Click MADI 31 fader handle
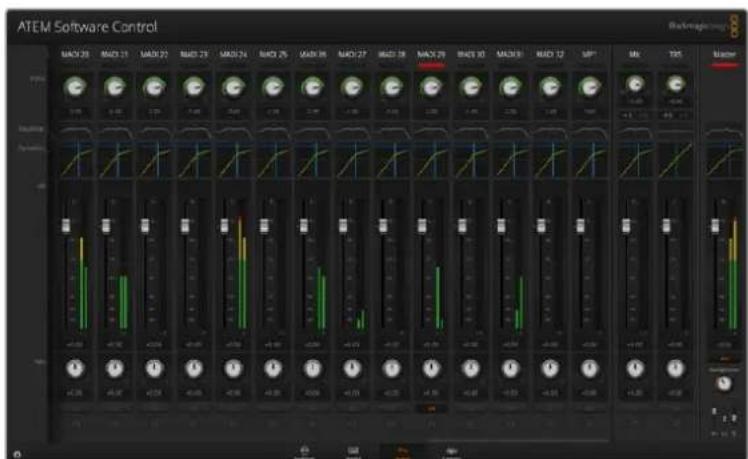 pos(501,225)
